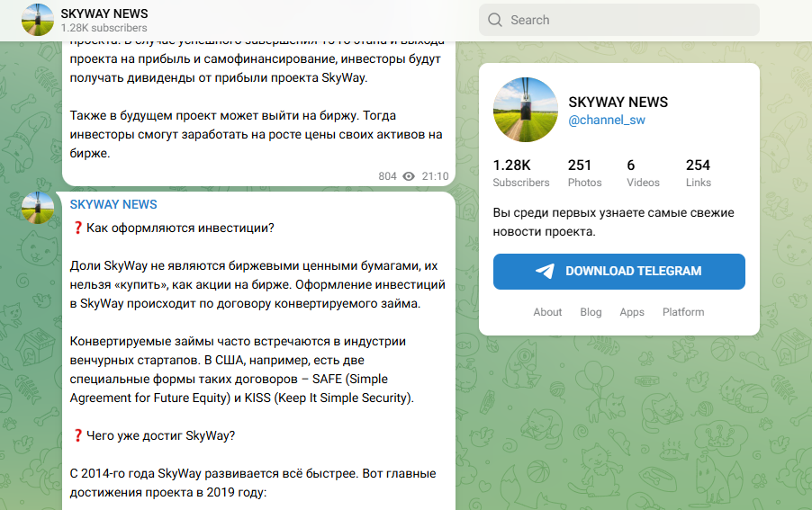Open the large channel avatar in info card
Image resolution: width=812 pixels, height=510 pixels.
point(526,110)
